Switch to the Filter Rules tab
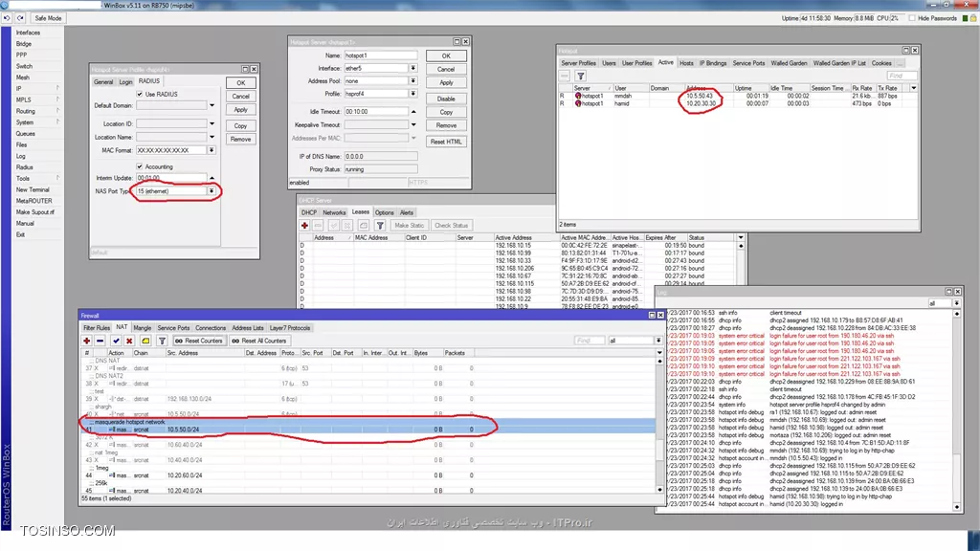 tap(97, 328)
